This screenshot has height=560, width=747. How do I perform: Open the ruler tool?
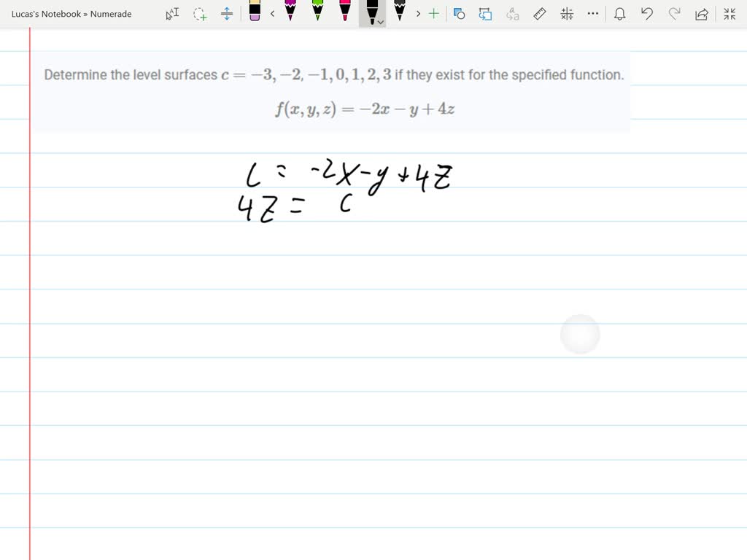(539, 13)
